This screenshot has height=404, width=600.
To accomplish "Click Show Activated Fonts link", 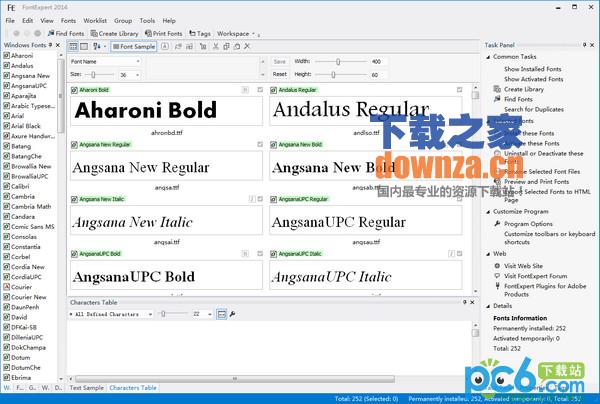I will coord(534,79).
